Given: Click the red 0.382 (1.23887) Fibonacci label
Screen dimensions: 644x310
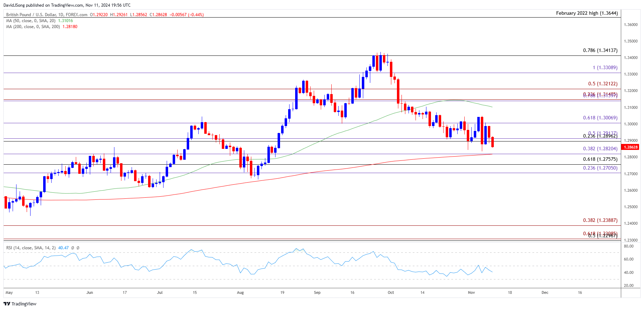Looking at the screenshot, I should [x=600, y=220].
